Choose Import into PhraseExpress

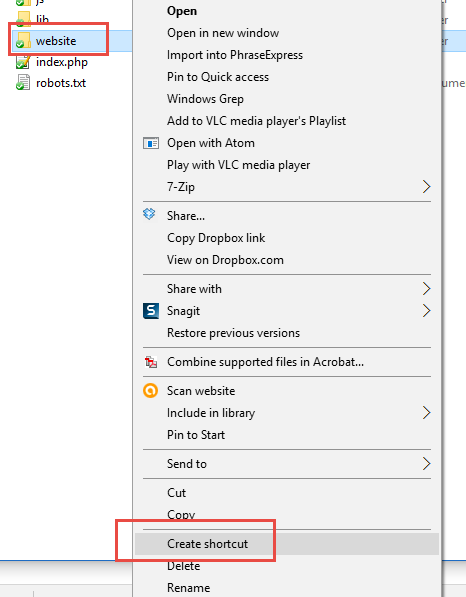coord(235,55)
